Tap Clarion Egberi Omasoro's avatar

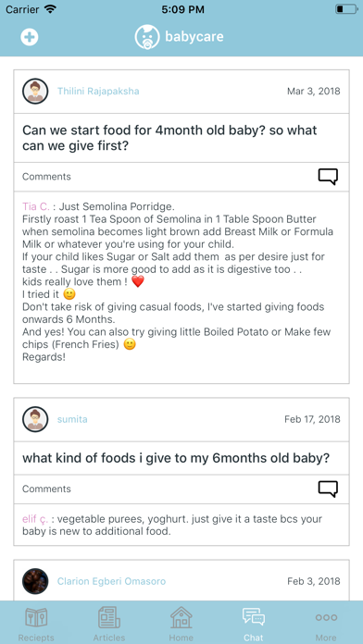(35, 581)
